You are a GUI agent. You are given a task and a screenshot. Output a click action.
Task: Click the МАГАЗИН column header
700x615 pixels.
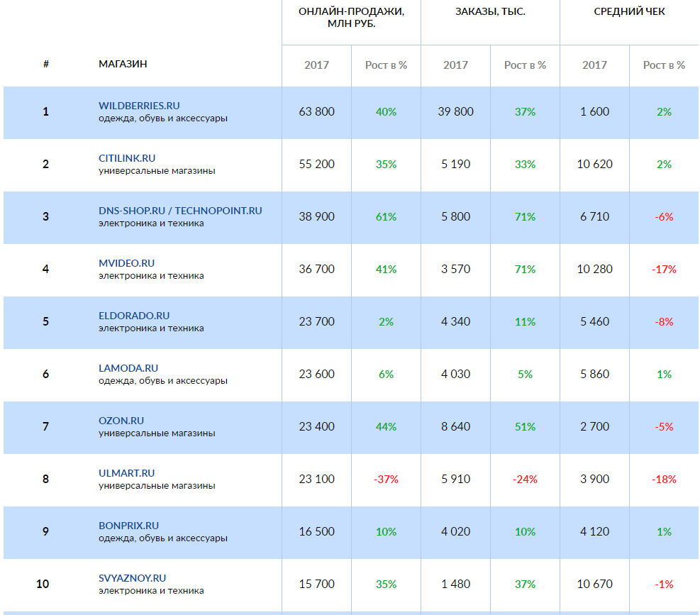coord(123,64)
